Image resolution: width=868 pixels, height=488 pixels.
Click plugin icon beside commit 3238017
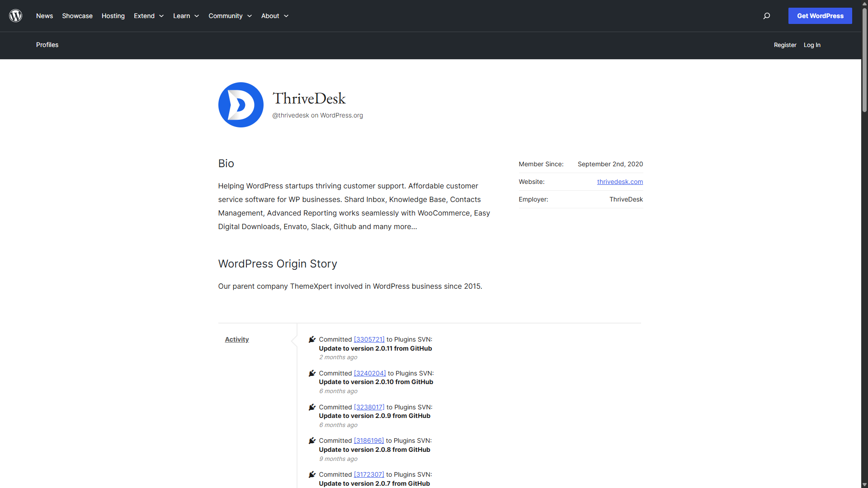[312, 407]
